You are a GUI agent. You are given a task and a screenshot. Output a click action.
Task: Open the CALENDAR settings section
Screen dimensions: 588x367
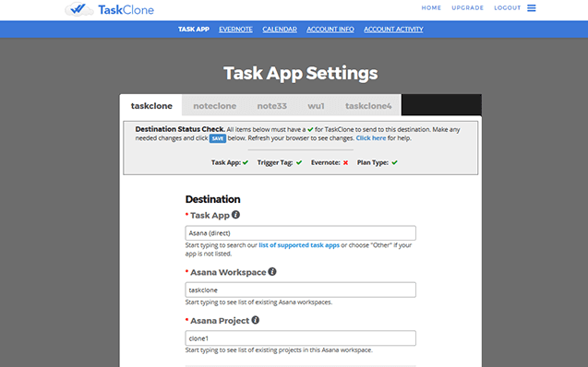click(x=280, y=30)
